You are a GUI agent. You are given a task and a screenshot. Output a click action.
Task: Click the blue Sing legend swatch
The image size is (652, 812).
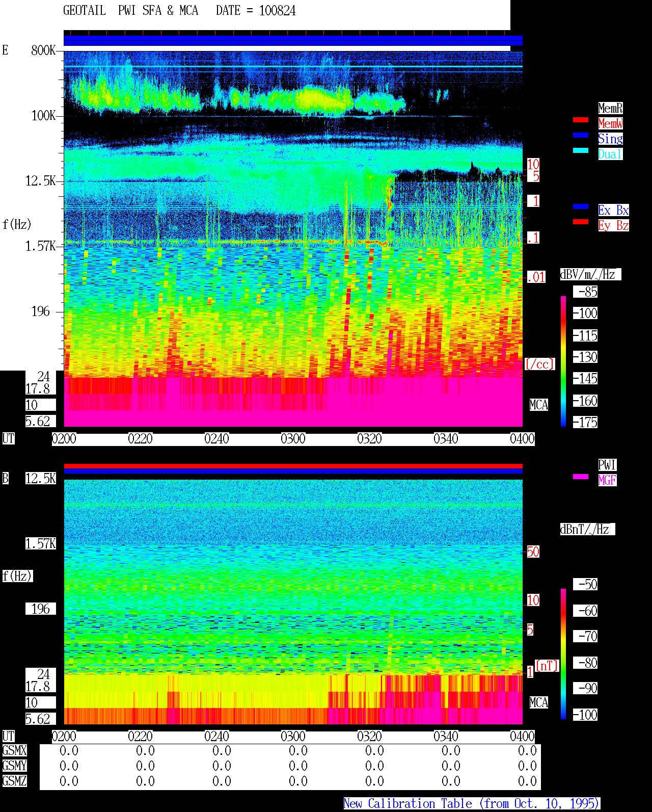(x=581, y=135)
